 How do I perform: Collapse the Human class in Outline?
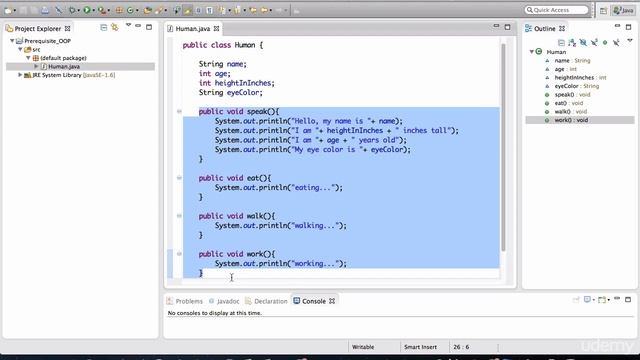pyautogui.click(x=531, y=52)
